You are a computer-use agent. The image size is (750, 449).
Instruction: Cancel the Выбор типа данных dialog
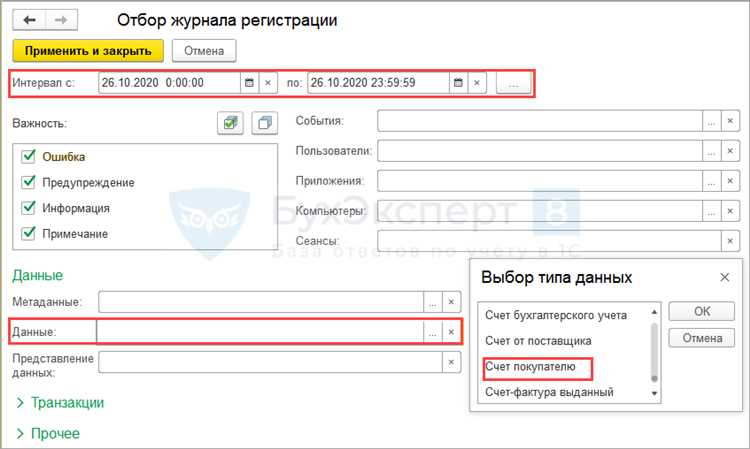tap(702, 338)
